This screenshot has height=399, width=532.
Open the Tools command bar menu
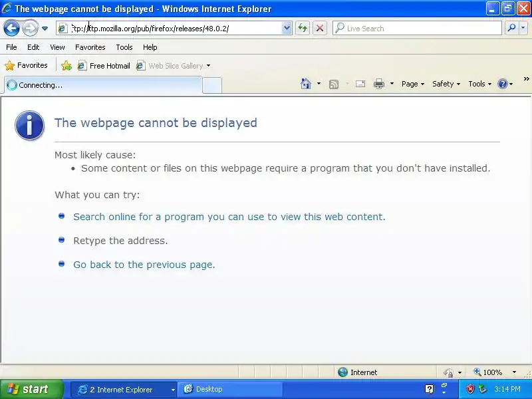pyautogui.click(x=479, y=84)
